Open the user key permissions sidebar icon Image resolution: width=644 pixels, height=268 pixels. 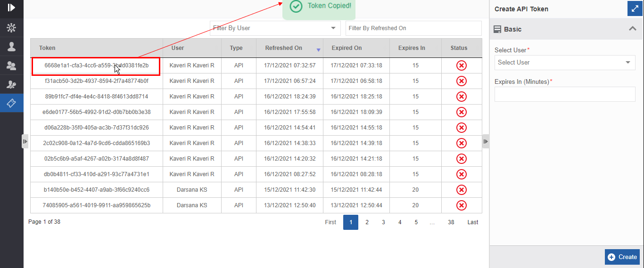coord(11,84)
